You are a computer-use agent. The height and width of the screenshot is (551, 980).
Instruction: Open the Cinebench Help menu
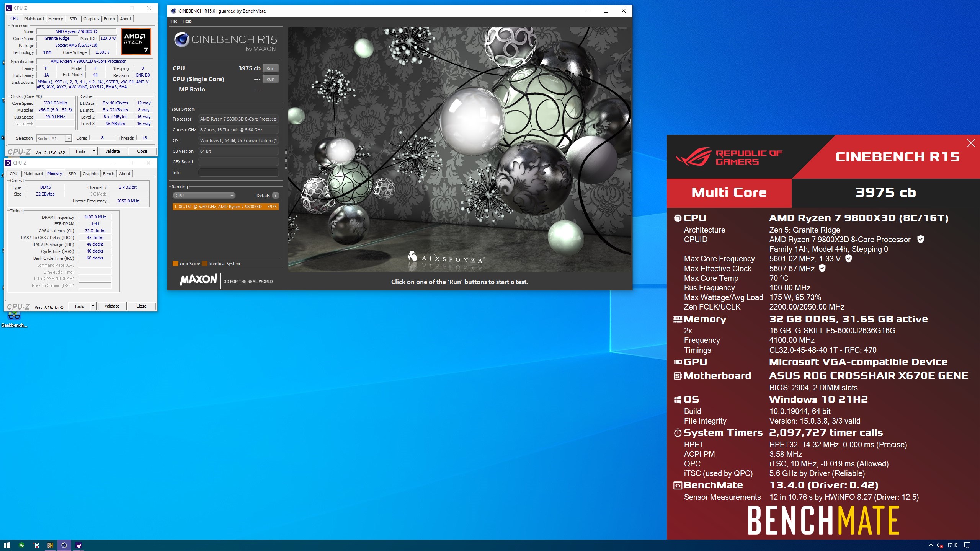click(187, 21)
